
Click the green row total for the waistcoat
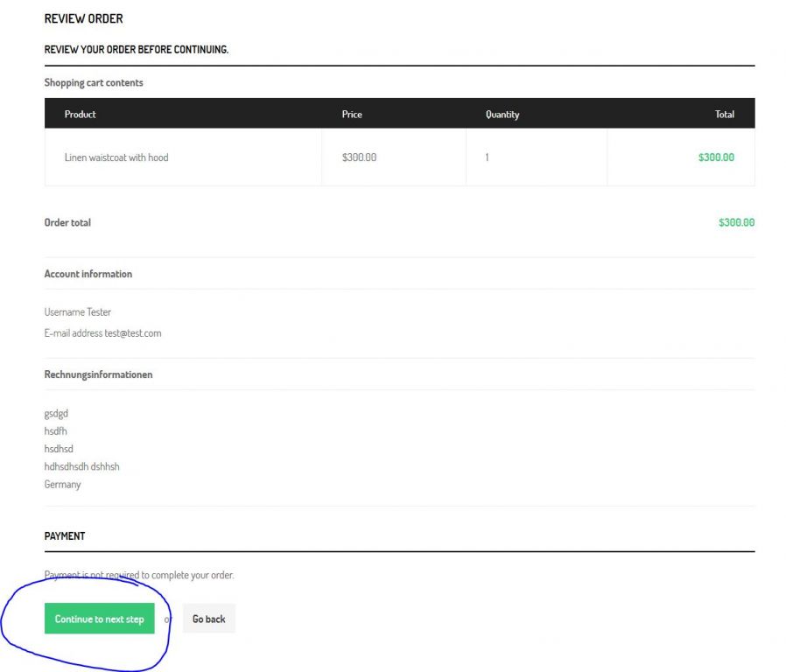(716, 157)
